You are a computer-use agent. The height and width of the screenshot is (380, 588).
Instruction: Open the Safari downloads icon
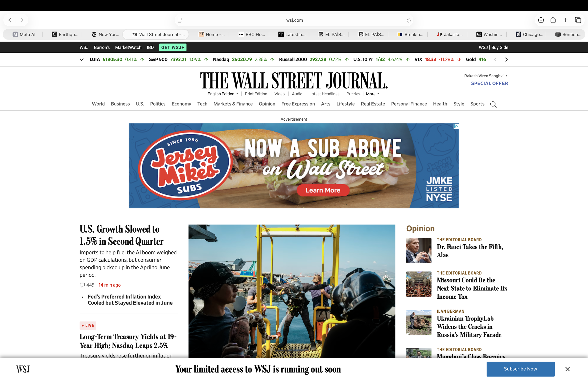click(541, 20)
